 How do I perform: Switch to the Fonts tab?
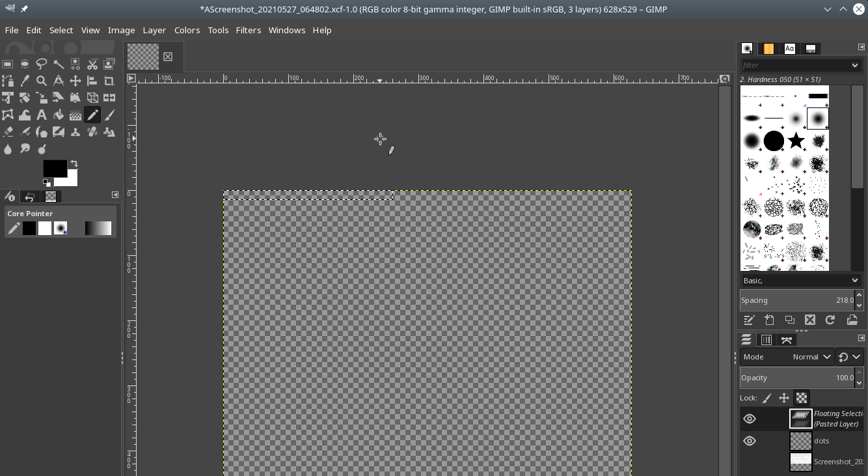789,49
